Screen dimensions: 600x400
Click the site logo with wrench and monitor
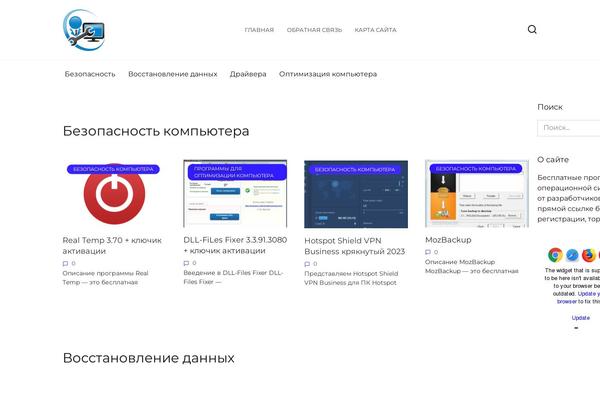click(84, 30)
